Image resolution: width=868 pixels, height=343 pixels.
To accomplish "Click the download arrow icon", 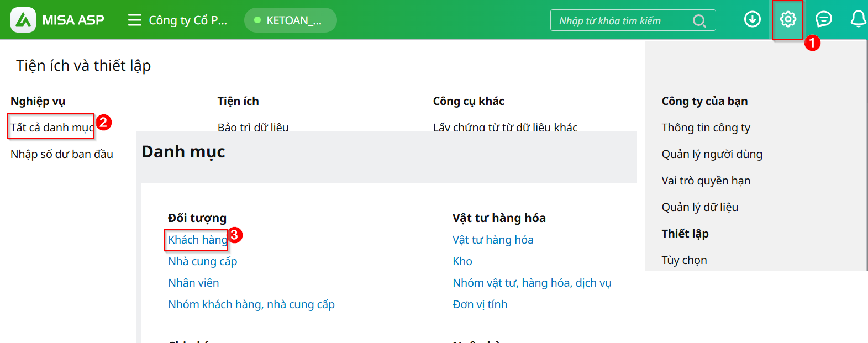I will click(752, 19).
